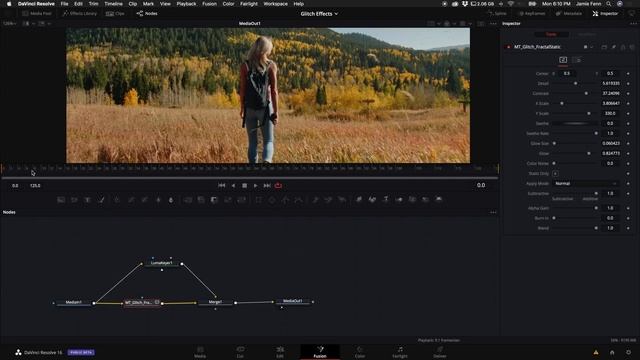Play forward in the viewer

(256, 186)
